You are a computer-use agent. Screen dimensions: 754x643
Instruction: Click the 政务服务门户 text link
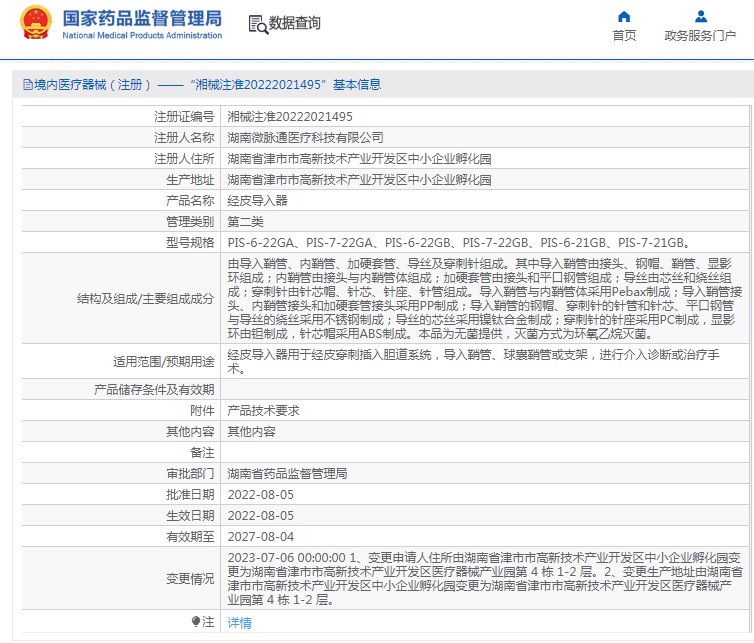click(x=700, y=36)
